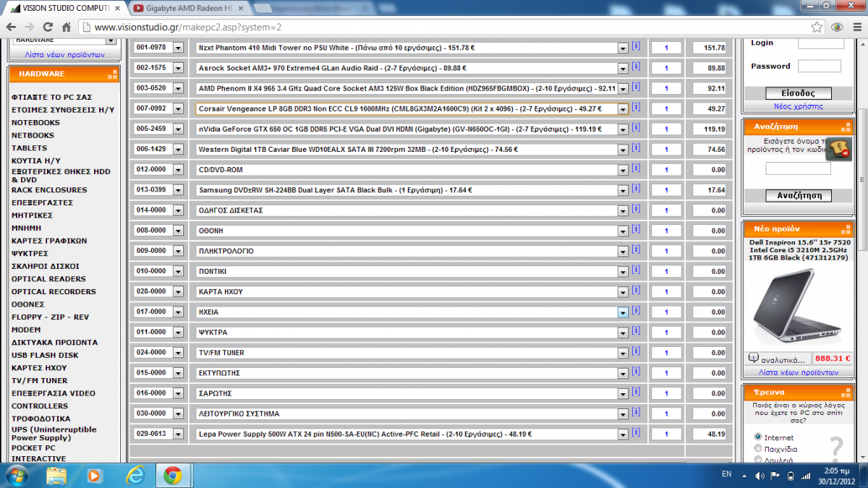Click the αναλυτικά details link

783,359
